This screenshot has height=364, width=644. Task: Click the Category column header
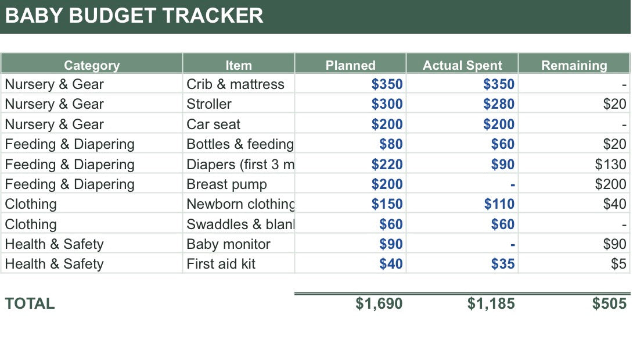[x=92, y=64]
